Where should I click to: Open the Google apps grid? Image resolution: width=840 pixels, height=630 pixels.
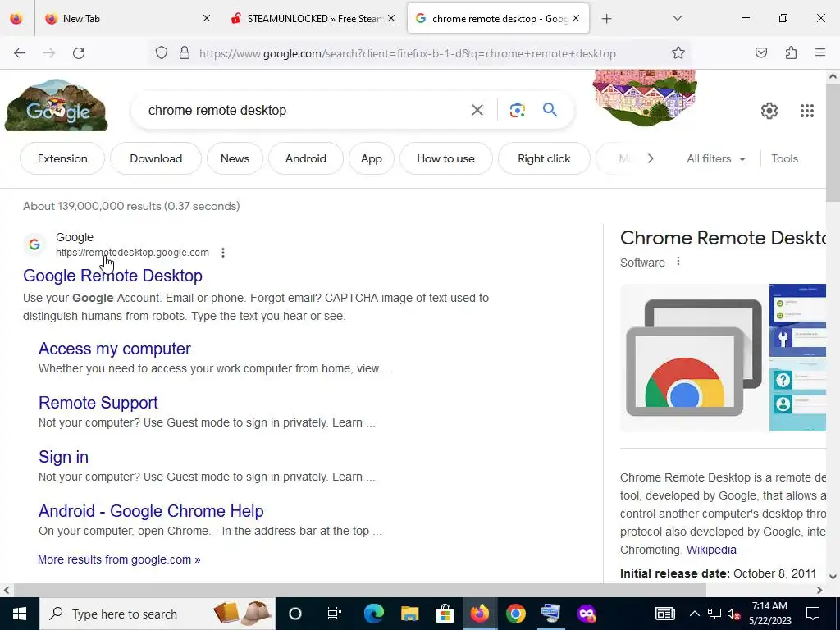point(807,111)
